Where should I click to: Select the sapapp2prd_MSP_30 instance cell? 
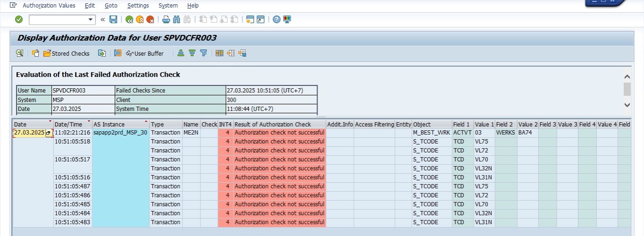[x=121, y=133]
